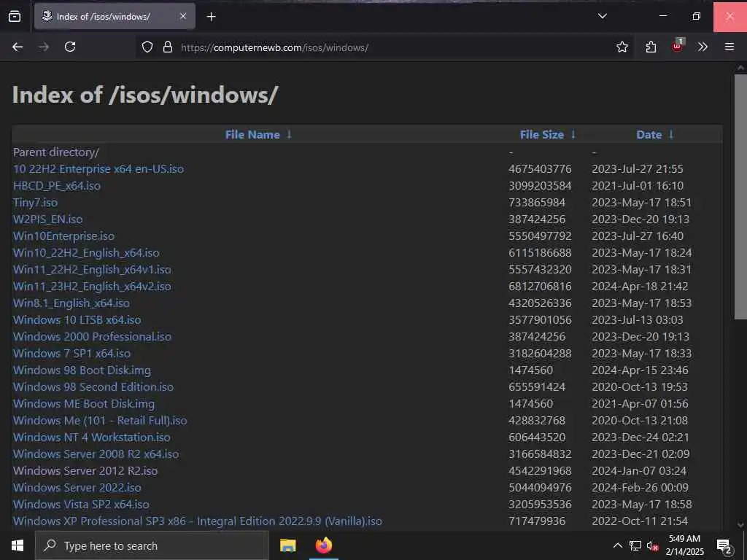The height and width of the screenshot is (560, 747).
Task: Download Windows Server 2012 R2.iso
Action: (85, 470)
